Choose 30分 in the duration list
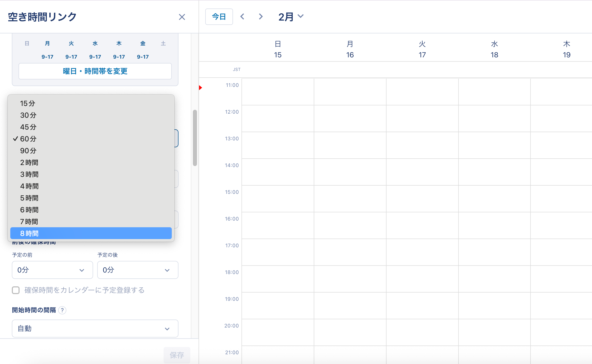This screenshot has height=364, width=592. 28,115
